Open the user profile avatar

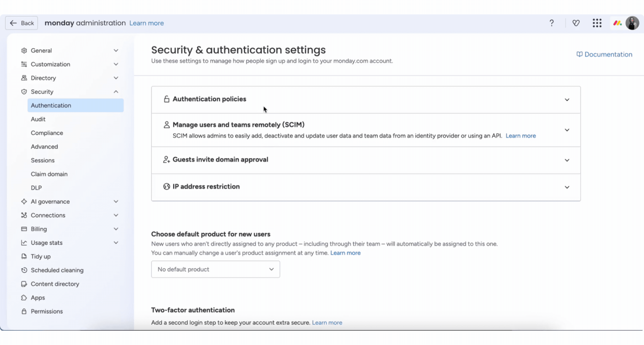click(632, 23)
